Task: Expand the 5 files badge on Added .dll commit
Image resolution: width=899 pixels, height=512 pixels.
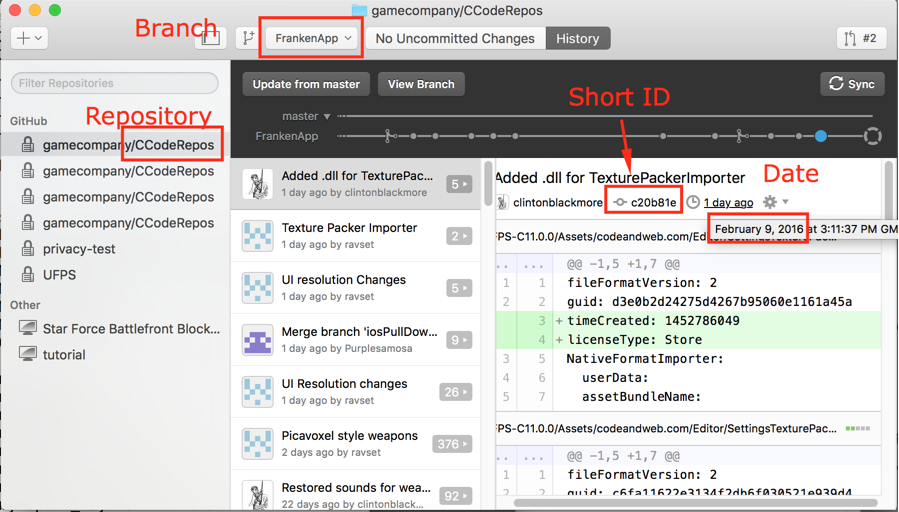Action: [x=459, y=184]
